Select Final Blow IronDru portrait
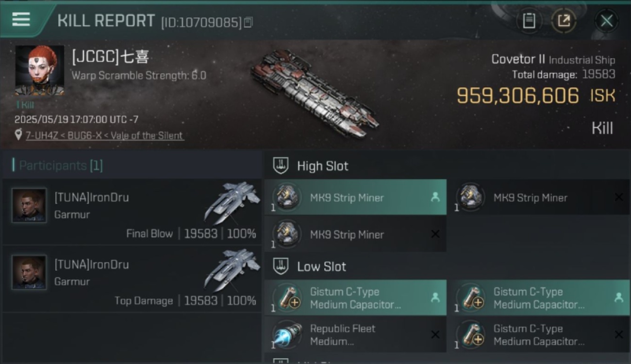Viewport: 631px width, 364px height. click(x=29, y=205)
